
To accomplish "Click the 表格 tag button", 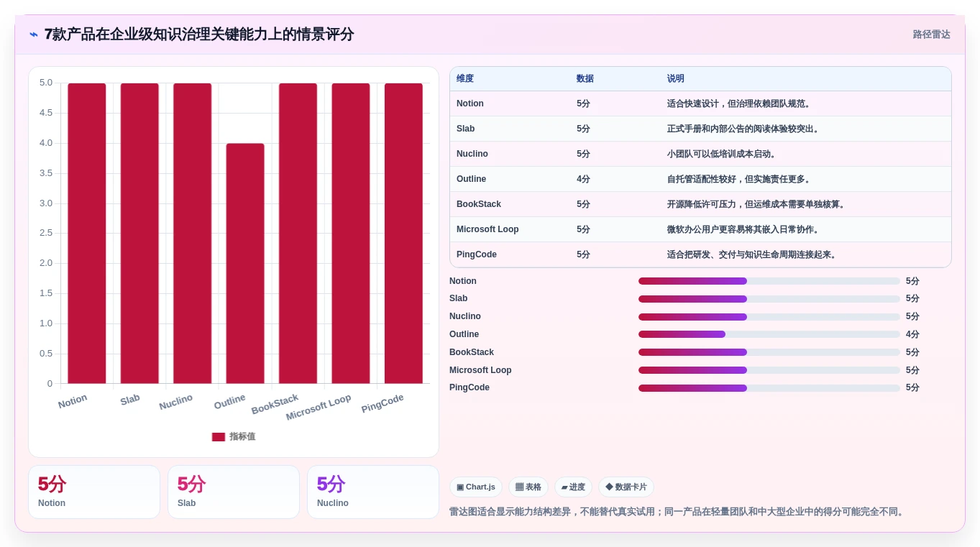I will [x=528, y=487].
